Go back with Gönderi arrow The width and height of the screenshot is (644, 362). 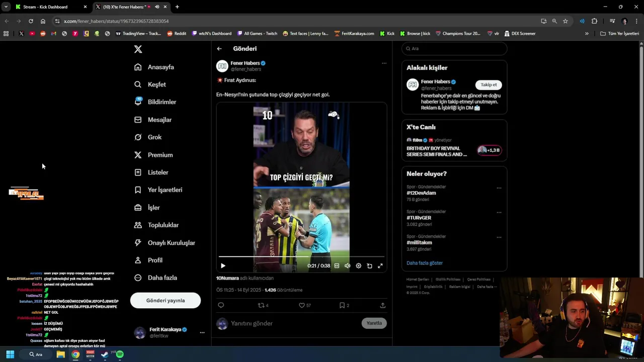click(x=219, y=49)
